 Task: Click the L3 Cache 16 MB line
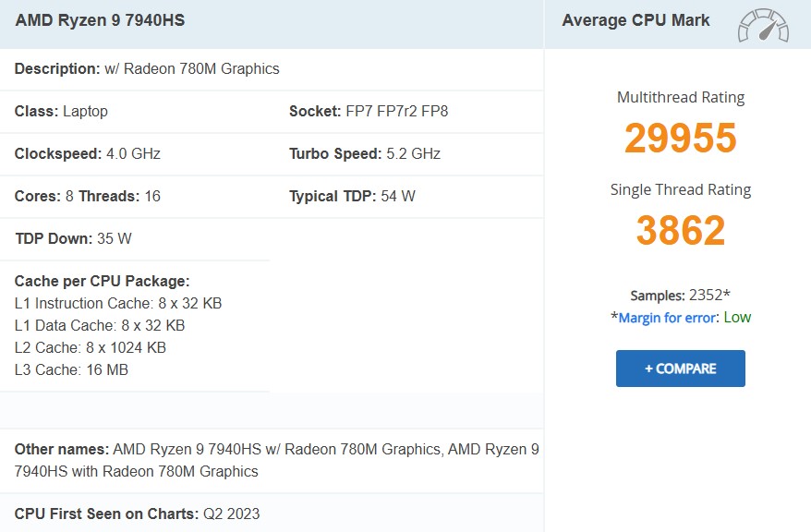71,369
